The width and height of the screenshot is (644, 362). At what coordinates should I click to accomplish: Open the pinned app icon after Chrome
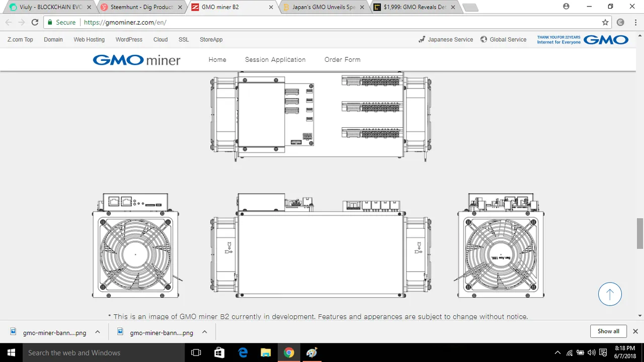pos(311,352)
